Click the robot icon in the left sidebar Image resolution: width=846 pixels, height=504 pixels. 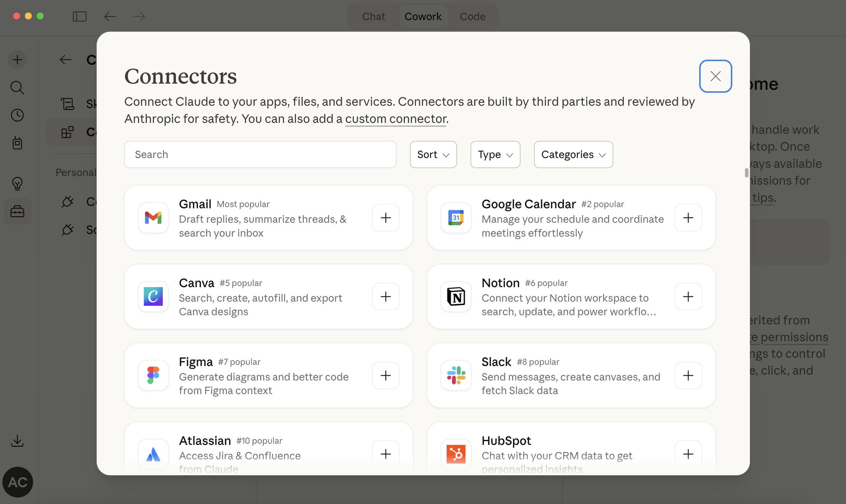[17, 143]
